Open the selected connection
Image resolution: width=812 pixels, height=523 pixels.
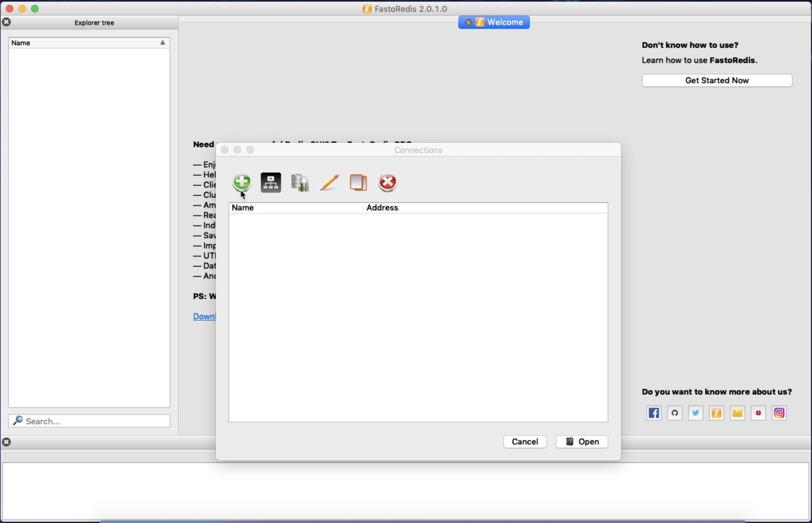click(582, 442)
